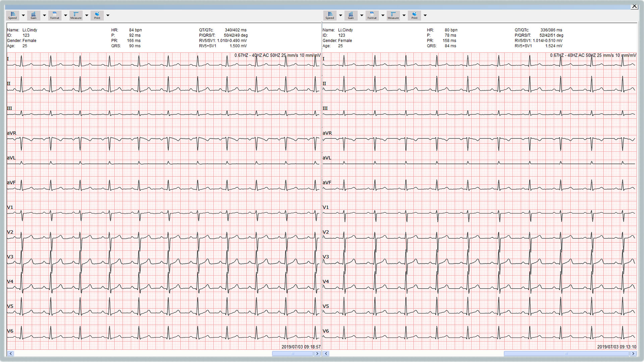Click the Print icon on the left toolbar
The height and width of the screenshot is (362, 644).
97,15
